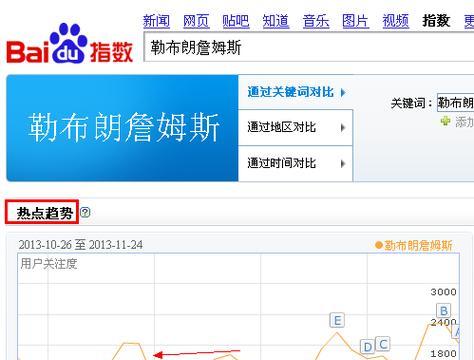The width and height of the screenshot is (474, 360).
Task: Select chart marker E
Action: 337,320
